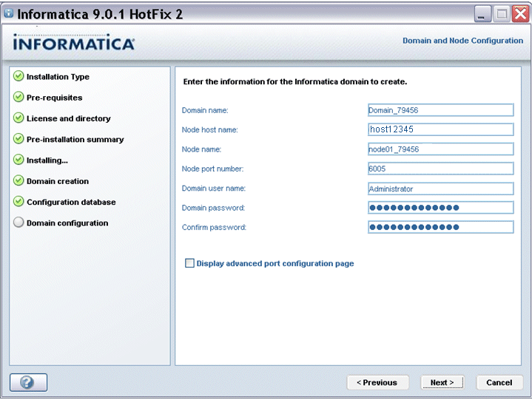
Task: Click the empty Domain configuration step circle
Action: pyautogui.click(x=18, y=223)
